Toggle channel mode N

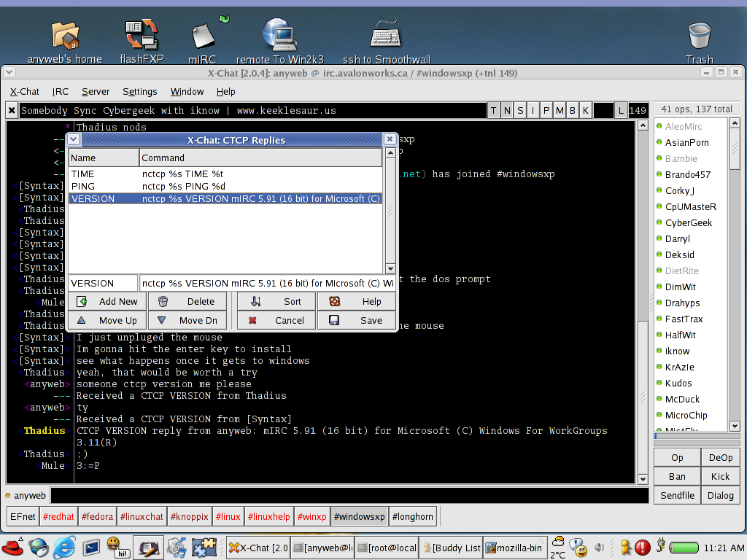click(x=507, y=111)
